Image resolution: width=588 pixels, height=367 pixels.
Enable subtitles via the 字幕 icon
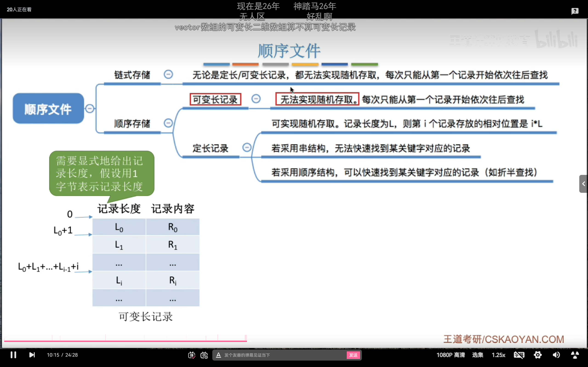[x=519, y=355]
